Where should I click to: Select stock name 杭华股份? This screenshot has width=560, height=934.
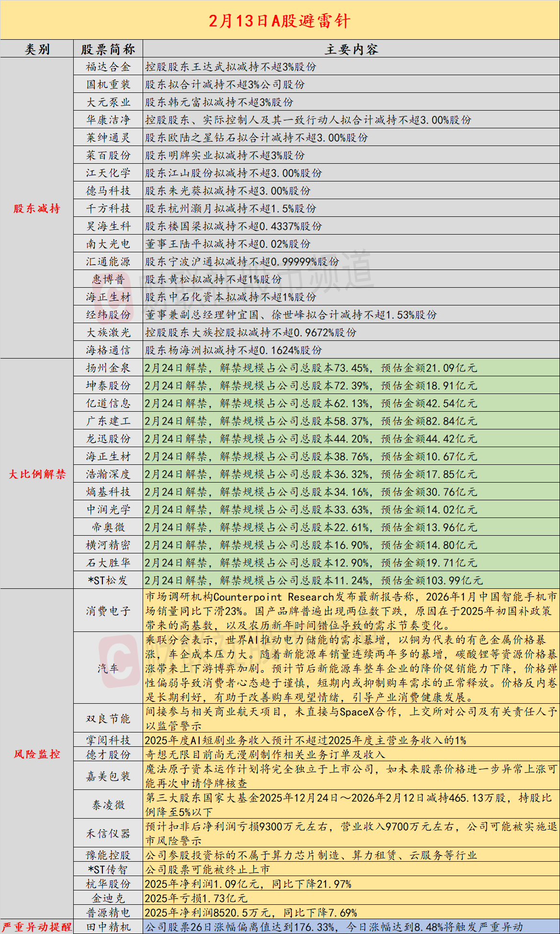[108, 884]
